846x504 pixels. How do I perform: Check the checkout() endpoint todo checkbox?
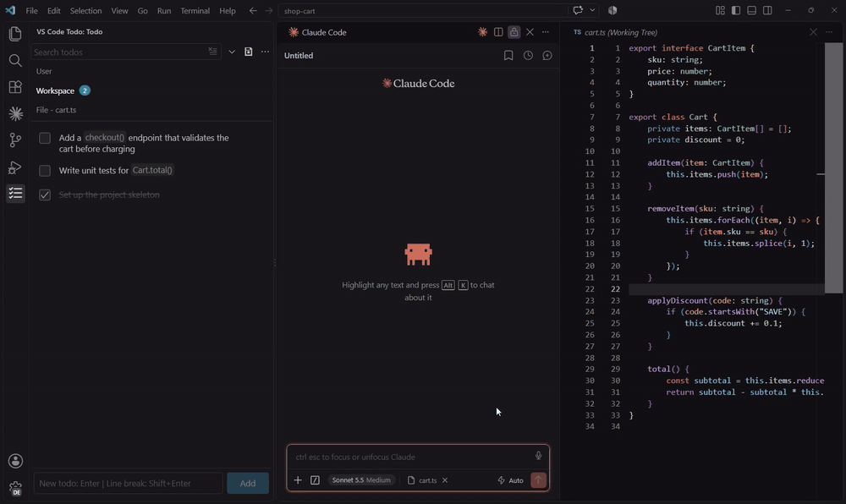[45, 138]
